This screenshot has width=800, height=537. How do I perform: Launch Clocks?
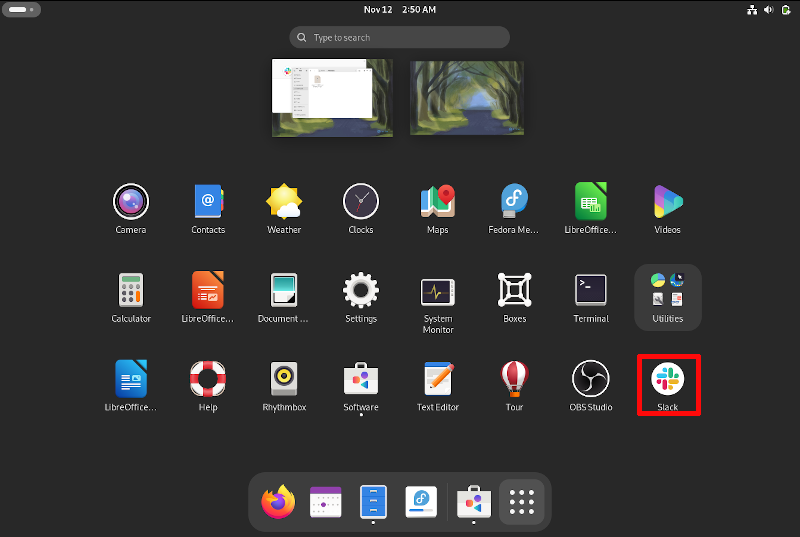(361, 202)
